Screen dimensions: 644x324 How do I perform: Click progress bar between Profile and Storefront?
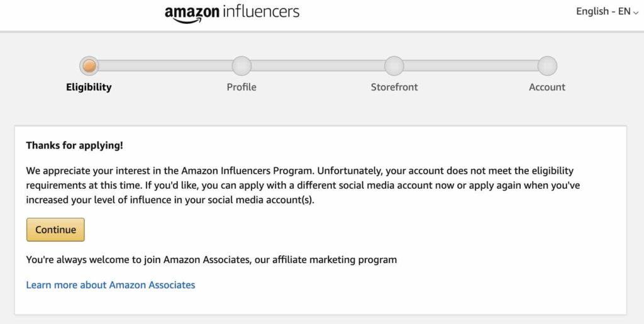coord(318,65)
